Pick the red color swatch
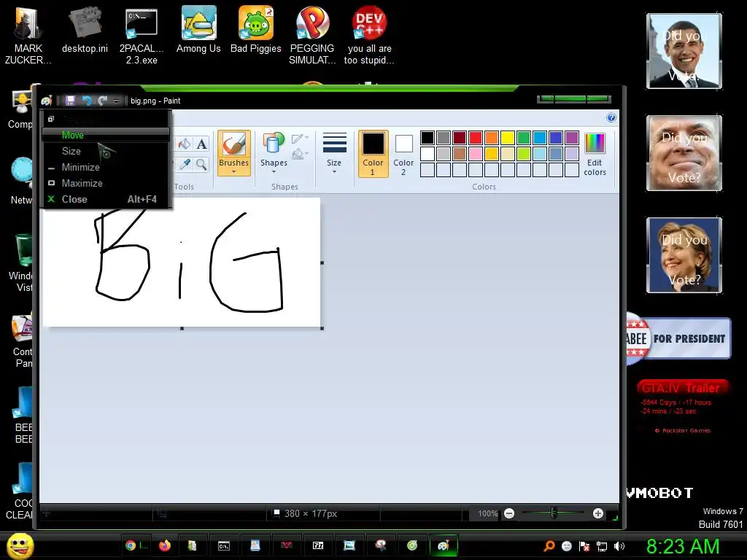The image size is (747, 560). coord(476,138)
